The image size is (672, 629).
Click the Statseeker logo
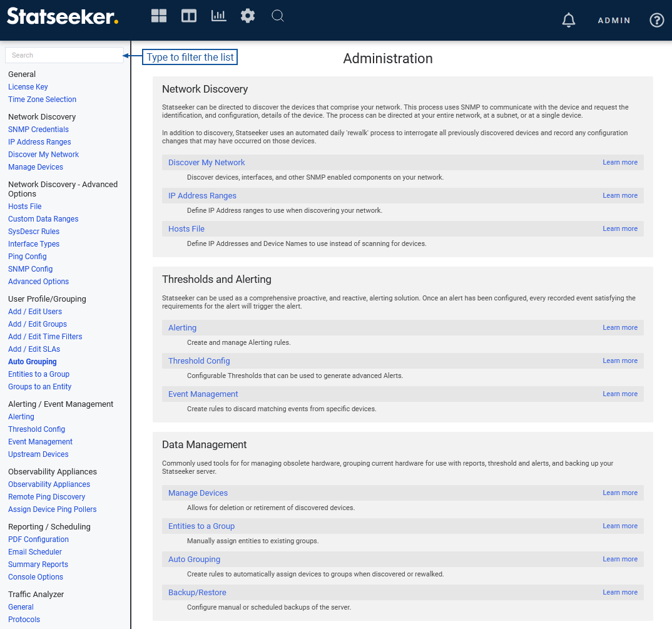point(63,16)
